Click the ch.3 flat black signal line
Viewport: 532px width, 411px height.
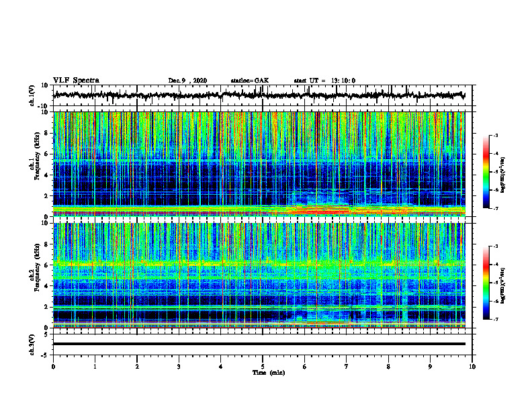pyautogui.click(x=259, y=344)
